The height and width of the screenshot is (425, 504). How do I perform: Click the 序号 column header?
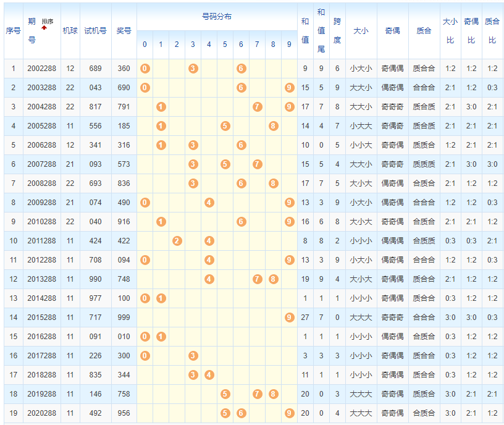point(13,31)
